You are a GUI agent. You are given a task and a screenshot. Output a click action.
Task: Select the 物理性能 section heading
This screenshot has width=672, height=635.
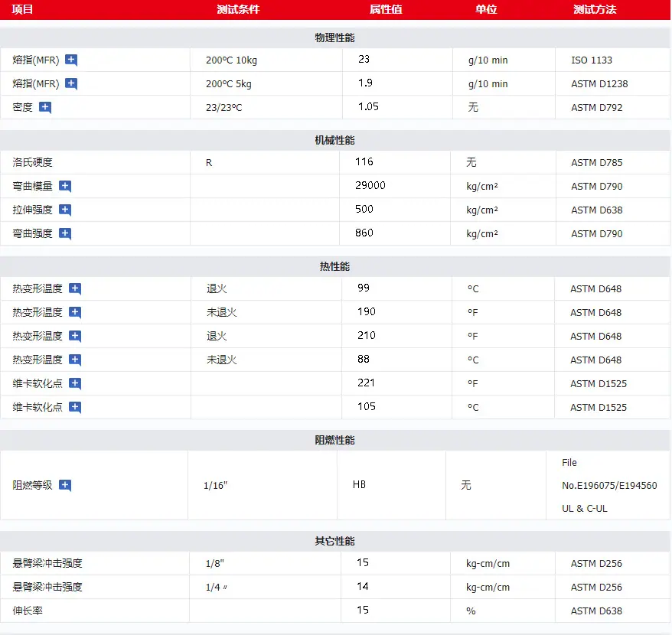(x=334, y=37)
